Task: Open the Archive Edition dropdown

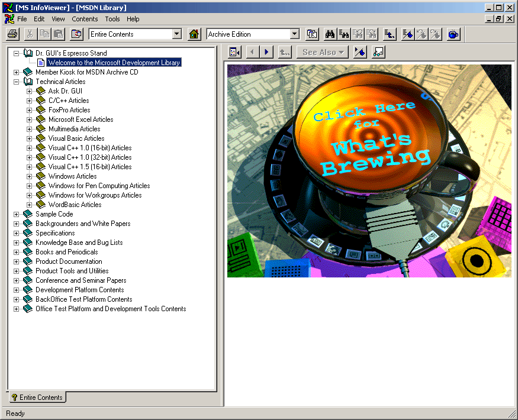Action: pos(295,34)
